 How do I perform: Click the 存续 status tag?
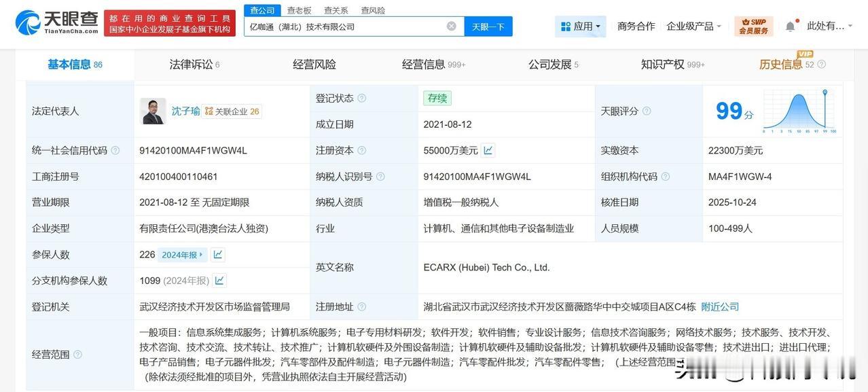coord(437,99)
